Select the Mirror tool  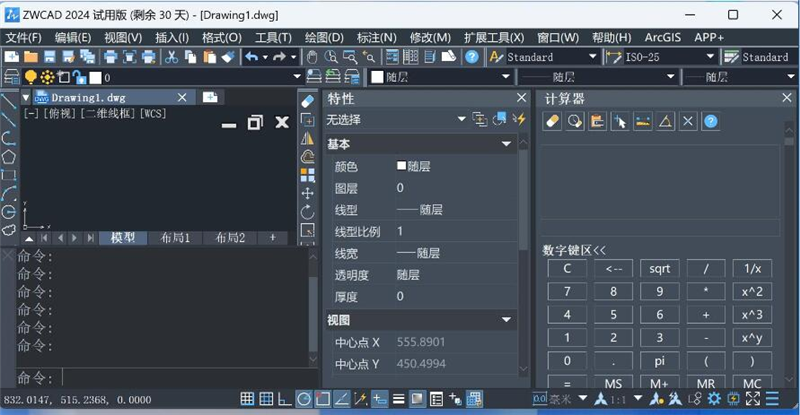[308, 138]
